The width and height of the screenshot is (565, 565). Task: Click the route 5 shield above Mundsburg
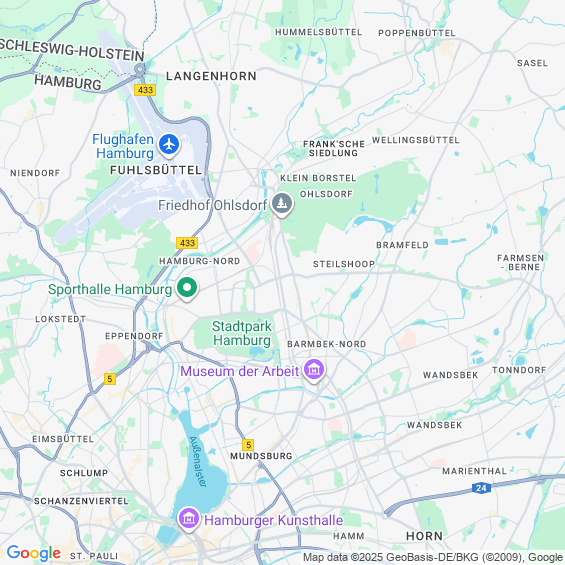(248, 445)
